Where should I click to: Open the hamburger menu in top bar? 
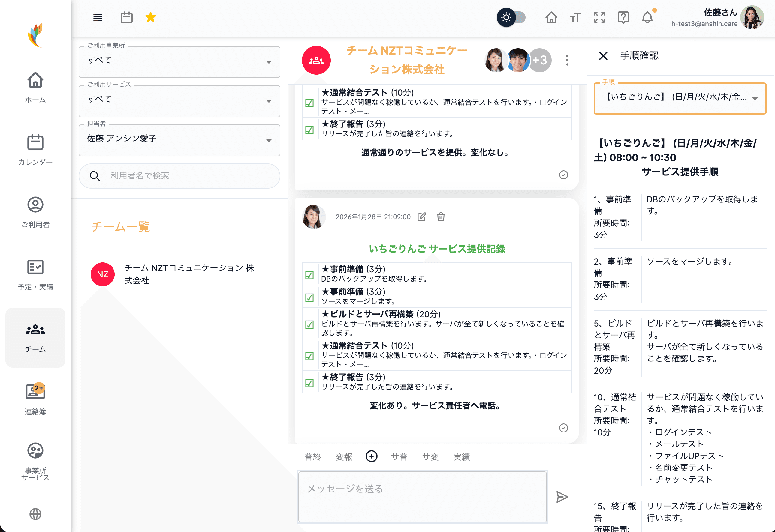98,17
